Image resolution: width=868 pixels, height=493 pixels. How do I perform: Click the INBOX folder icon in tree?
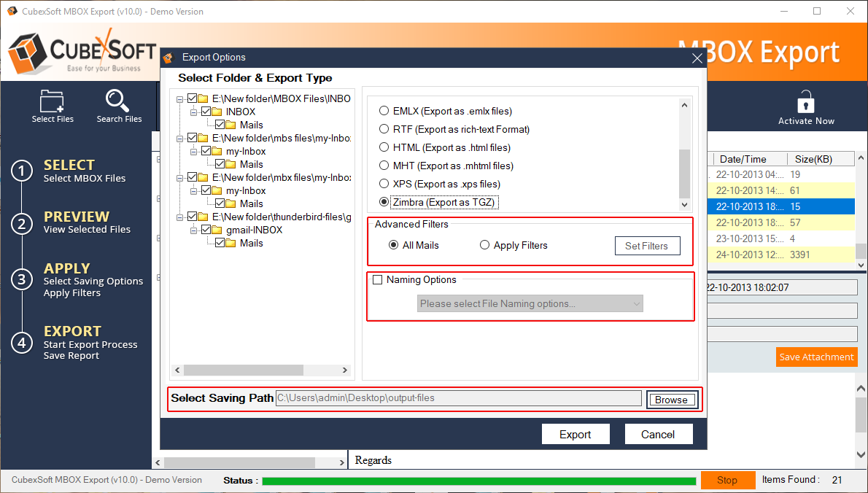[x=217, y=112]
